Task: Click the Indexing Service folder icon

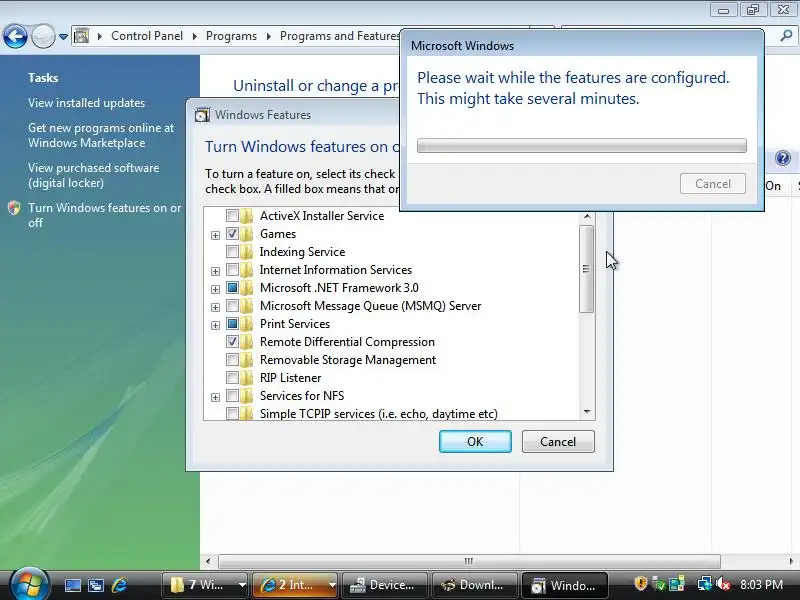Action: (x=247, y=252)
